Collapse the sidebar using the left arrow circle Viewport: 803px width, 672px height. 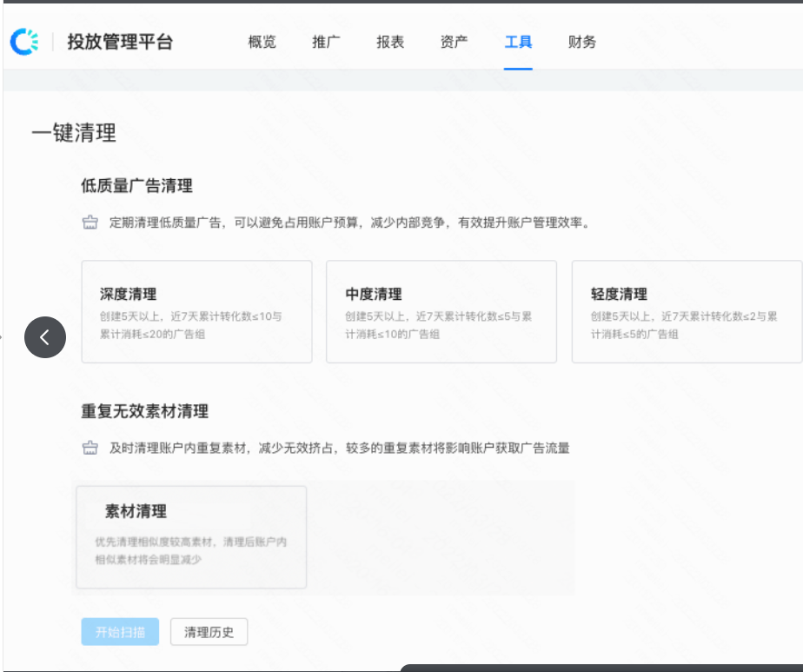click(45, 337)
